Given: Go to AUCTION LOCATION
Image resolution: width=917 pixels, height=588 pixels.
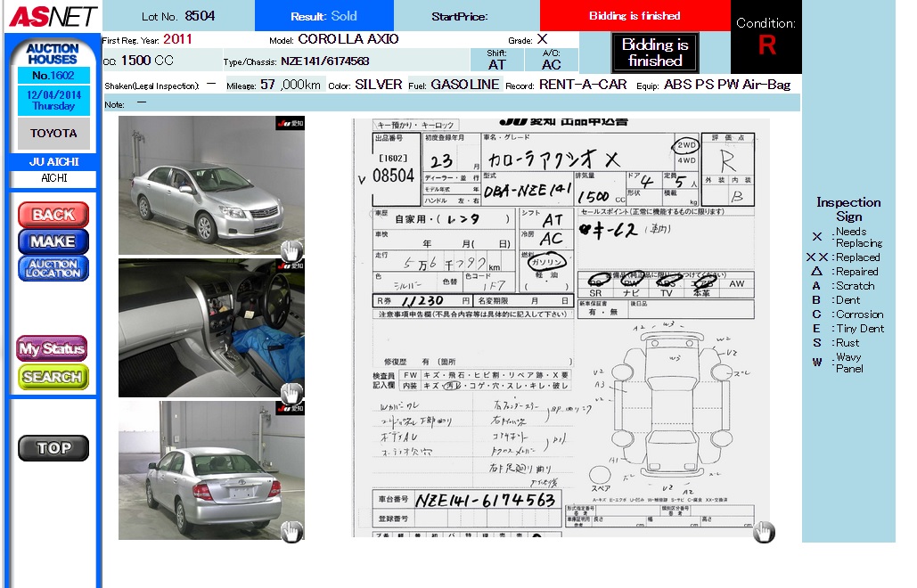Looking at the screenshot, I should click(x=53, y=268).
